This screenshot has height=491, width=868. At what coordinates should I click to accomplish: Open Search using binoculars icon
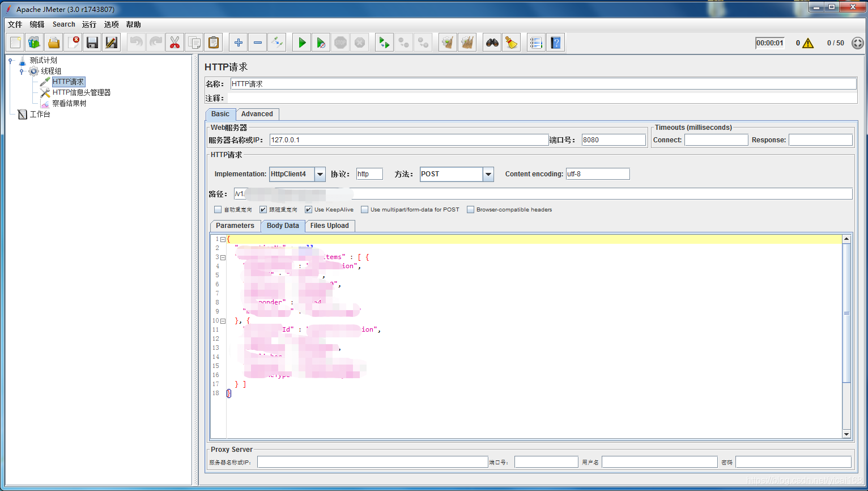(x=492, y=43)
